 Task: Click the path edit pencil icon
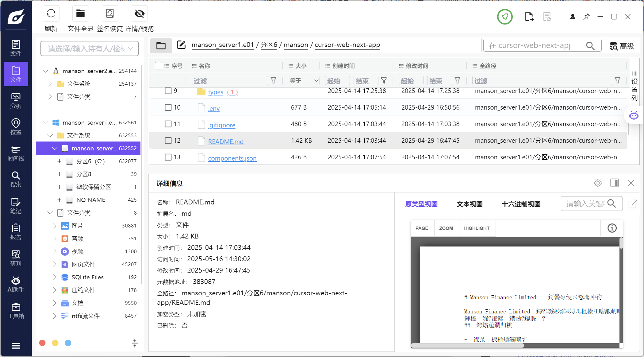pyautogui.click(x=181, y=45)
